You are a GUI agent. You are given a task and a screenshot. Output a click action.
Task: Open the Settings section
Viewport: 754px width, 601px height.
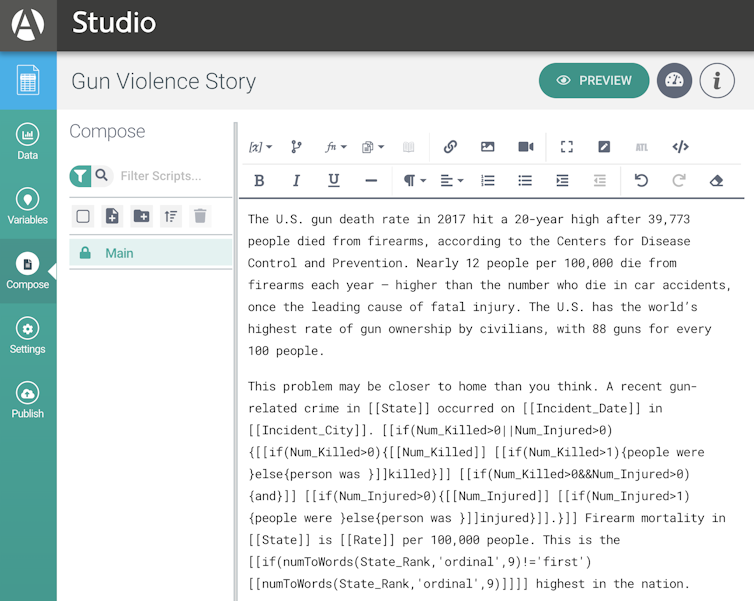[x=28, y=336]
